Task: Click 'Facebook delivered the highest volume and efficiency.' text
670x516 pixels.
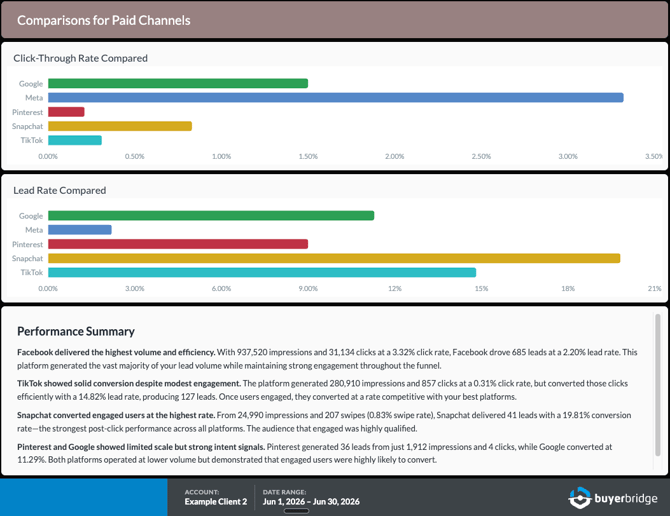Action: click(116, 352)
